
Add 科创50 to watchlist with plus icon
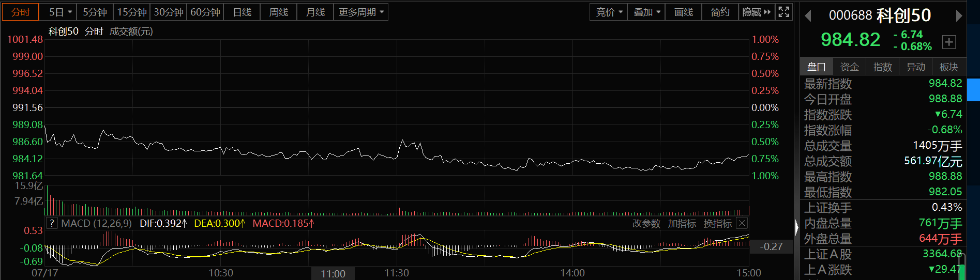coord(949,42)
